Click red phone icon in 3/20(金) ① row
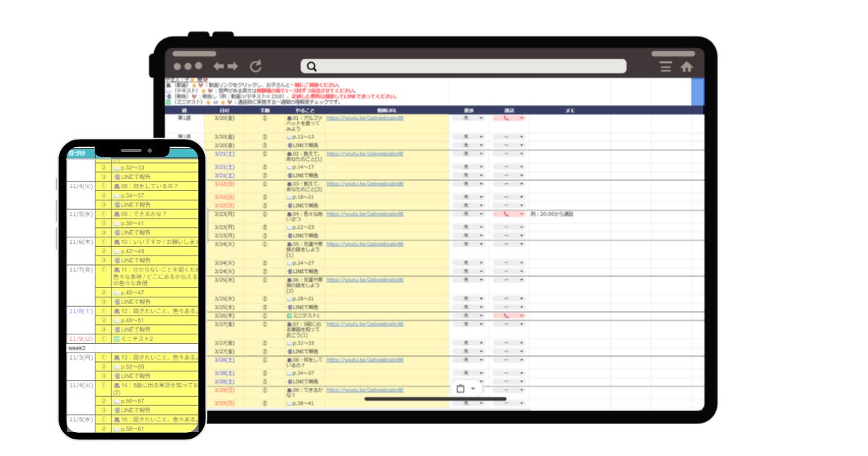This screenshot has width=868, height=456. (506, 117)
